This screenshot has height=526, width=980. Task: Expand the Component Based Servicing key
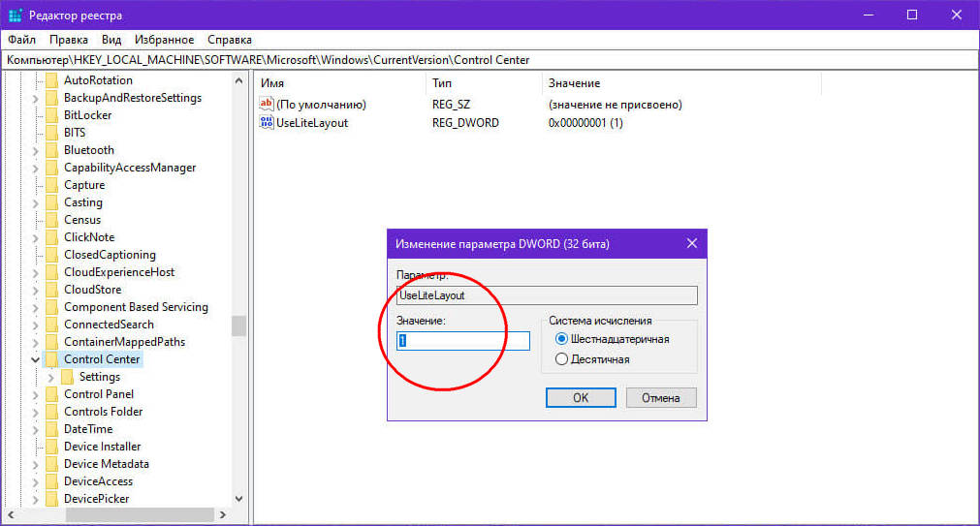tap(36, 307)
